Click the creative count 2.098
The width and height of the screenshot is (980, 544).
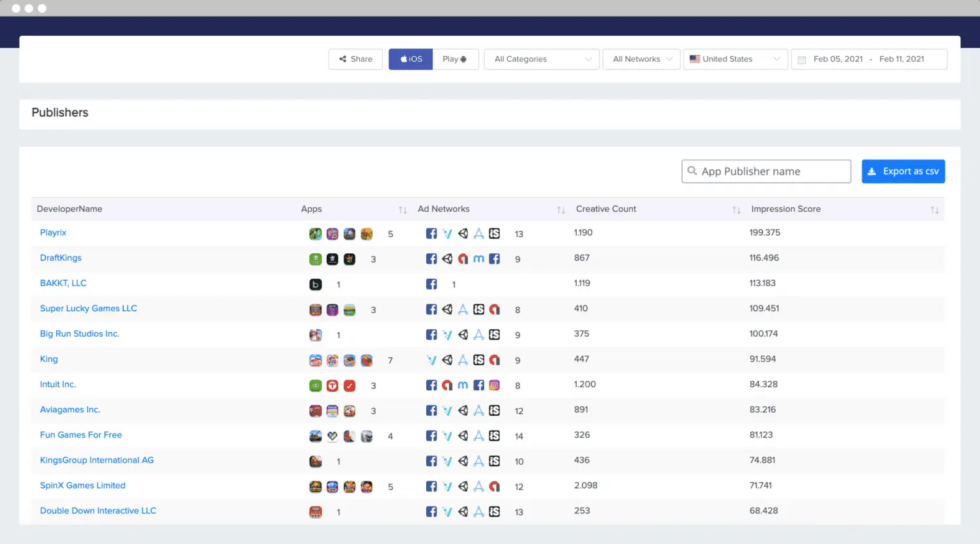[x=586, y=485]
